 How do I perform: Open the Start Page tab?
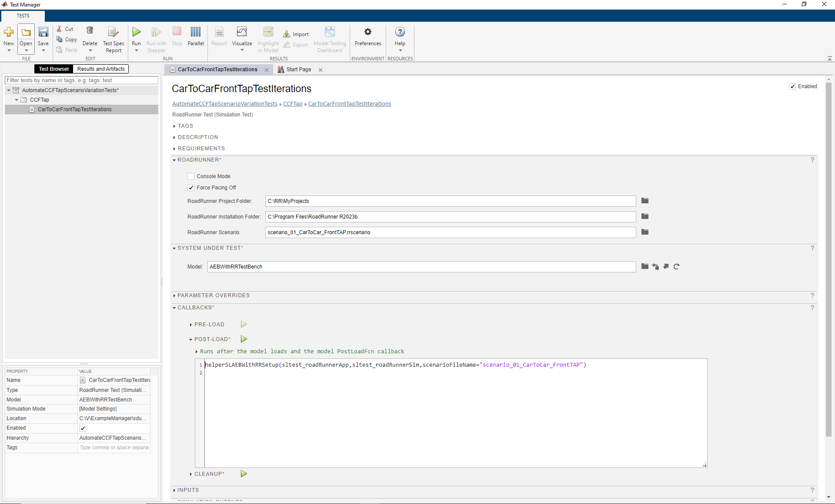click(x=298, y=70)
